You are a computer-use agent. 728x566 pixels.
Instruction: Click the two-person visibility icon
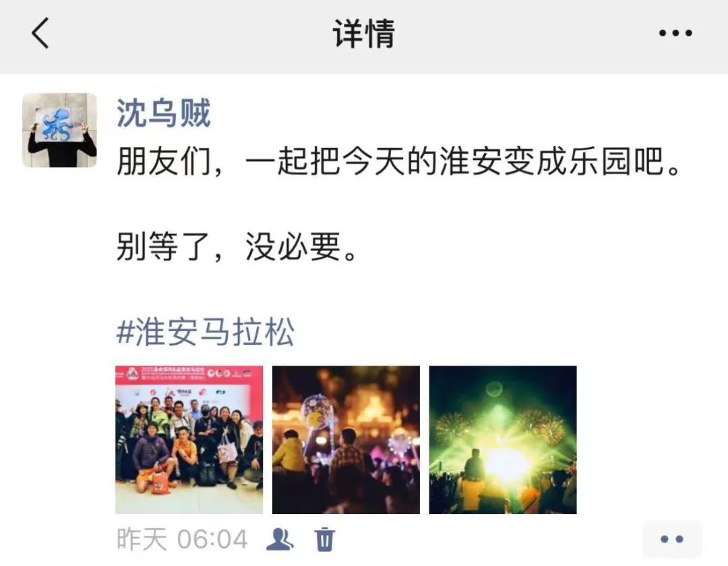(280, 540)
